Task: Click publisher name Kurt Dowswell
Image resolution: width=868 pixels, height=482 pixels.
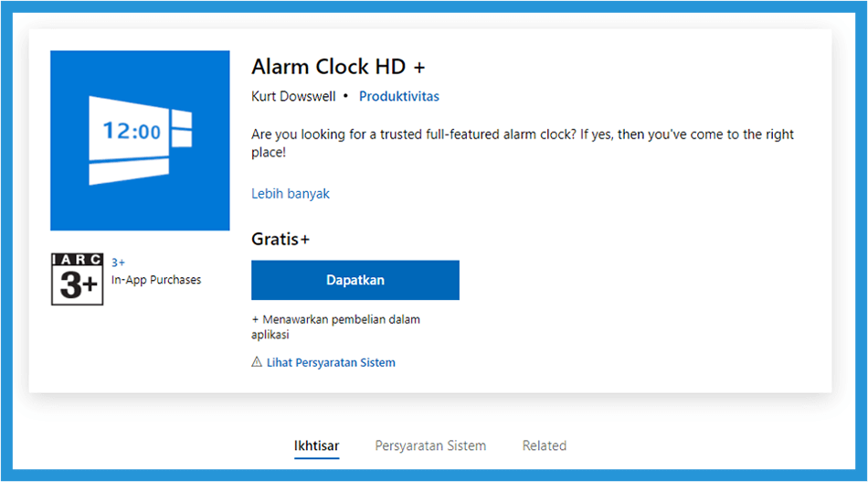Action: pos(293,96)
